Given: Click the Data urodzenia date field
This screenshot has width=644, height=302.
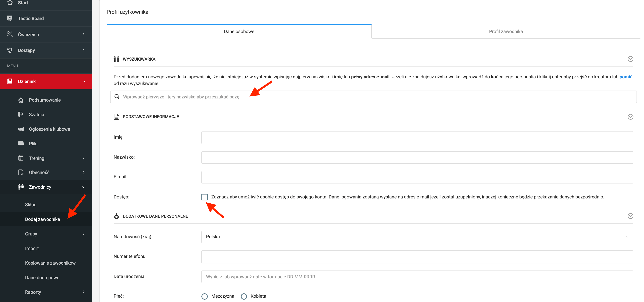Looking at the screenshot, I should (x=417, y=277).
